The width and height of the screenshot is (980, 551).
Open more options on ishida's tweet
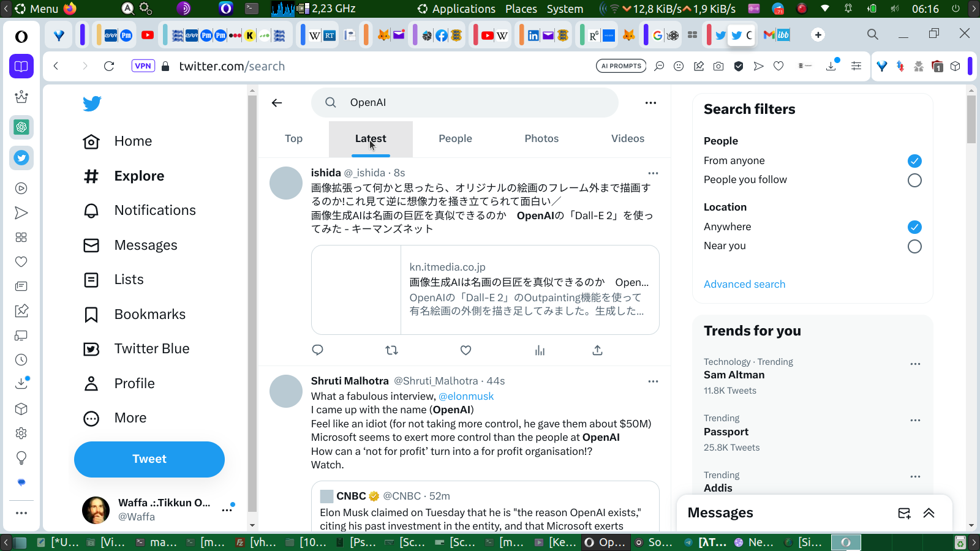click(x=653, y=173)
